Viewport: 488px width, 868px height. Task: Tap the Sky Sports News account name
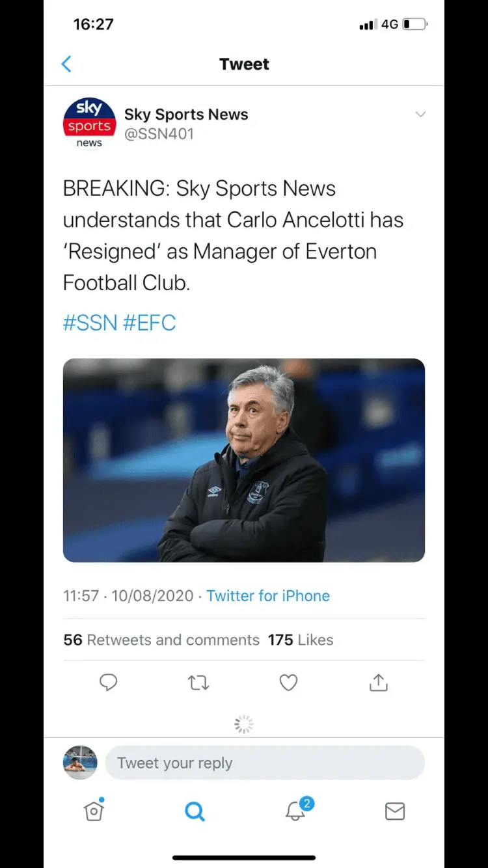click(186, 115)
